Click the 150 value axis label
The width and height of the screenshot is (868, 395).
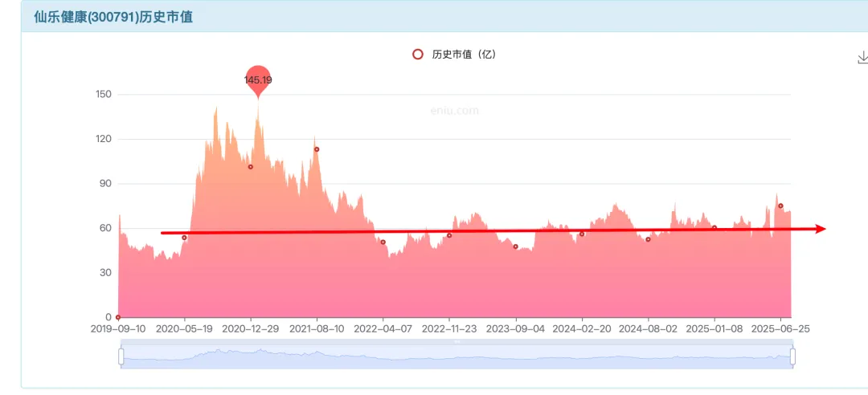[104, 95]
